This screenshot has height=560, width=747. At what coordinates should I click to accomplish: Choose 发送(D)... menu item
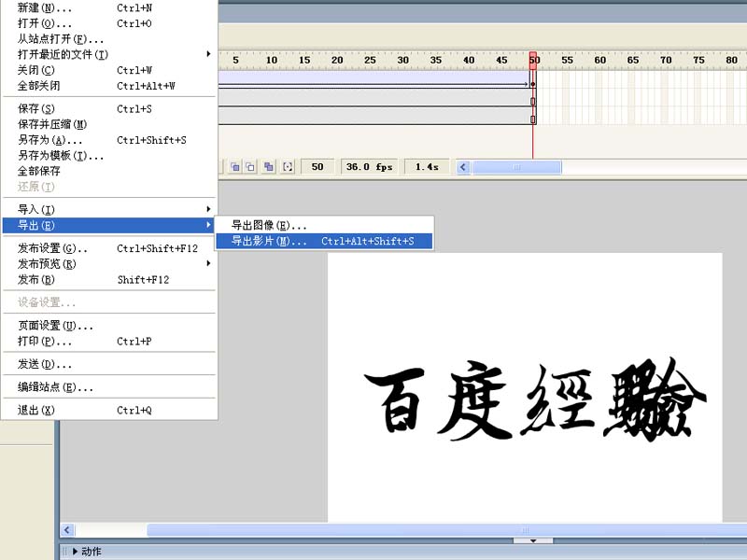point(109,364)
